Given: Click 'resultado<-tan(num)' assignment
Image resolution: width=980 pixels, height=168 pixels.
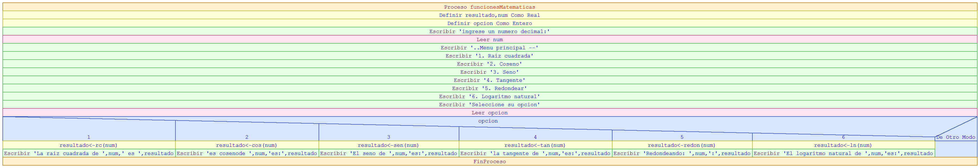Looking at the screenshot, I should [535, 145].
